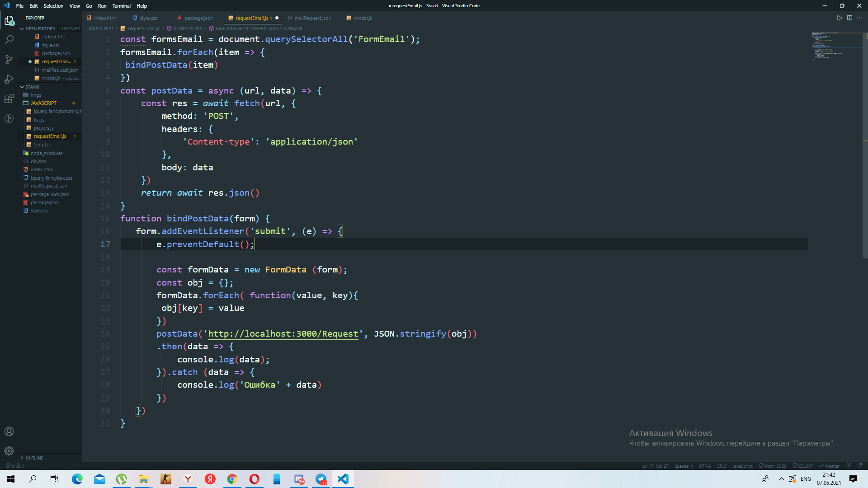Show hidden system tray icons
The height and width of the screenshot is (488, 868).
pyautogui.click(x=781, y=479)
